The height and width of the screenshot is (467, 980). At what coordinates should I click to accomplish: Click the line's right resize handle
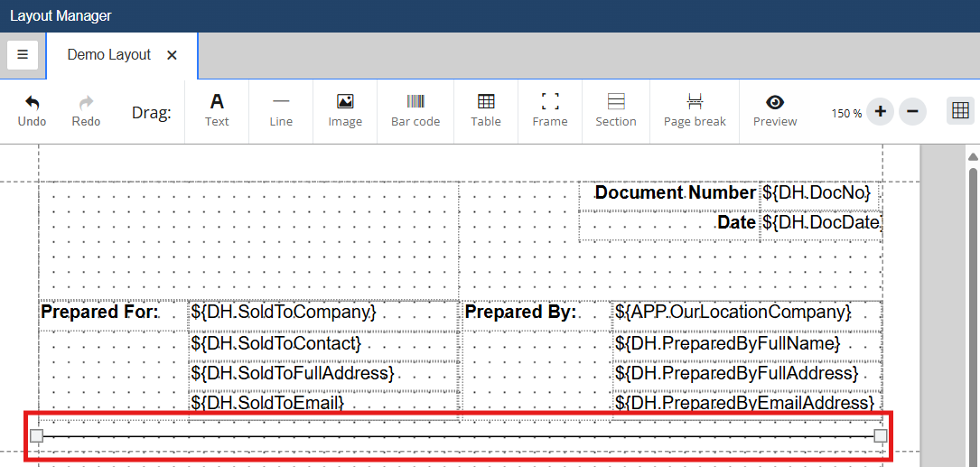(881, 436)
